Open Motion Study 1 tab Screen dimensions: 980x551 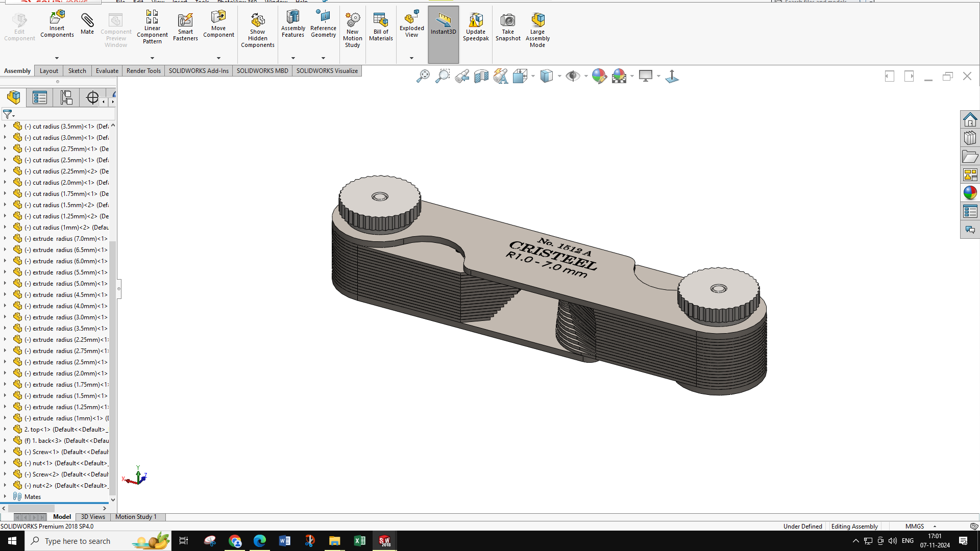pos(136,517)
